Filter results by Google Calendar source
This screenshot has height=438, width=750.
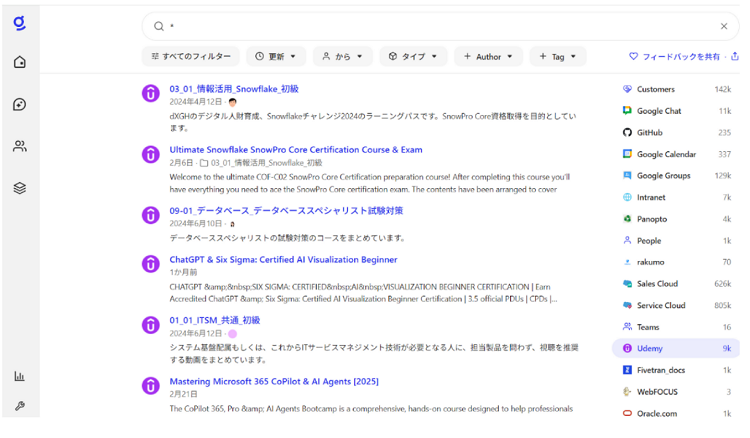(667, 154)
